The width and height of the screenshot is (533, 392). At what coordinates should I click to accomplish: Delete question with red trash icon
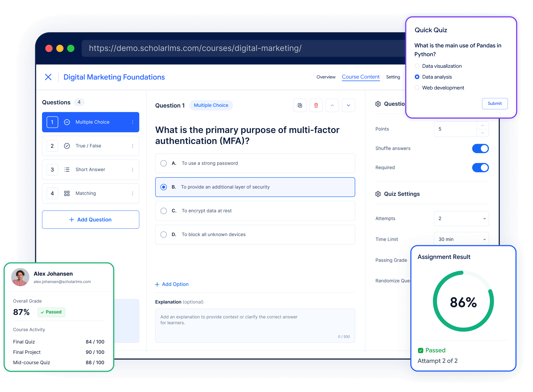click(316, 105)
